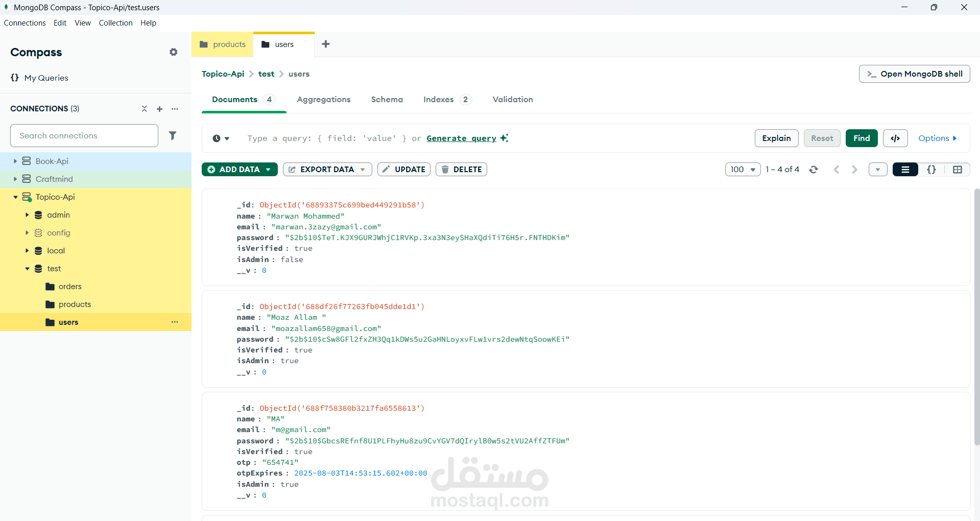Click orders collection folder icon
The image size is (980, 521).
point(50,287)
